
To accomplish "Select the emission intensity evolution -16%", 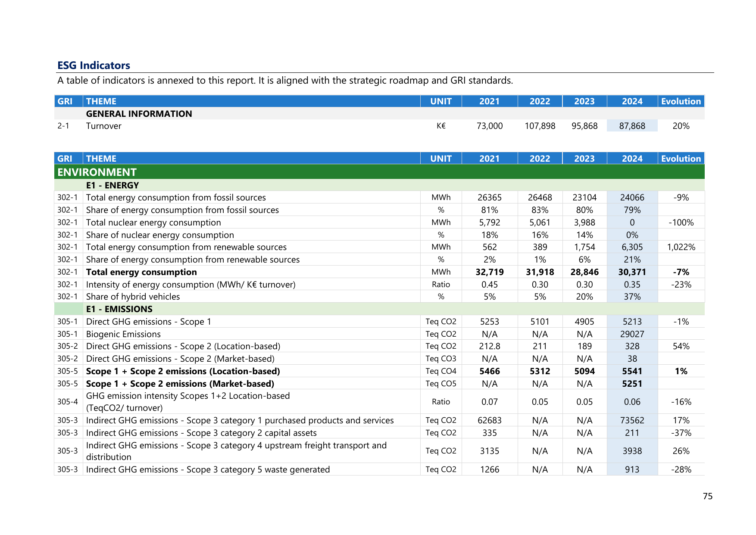I will coord(681,402).
